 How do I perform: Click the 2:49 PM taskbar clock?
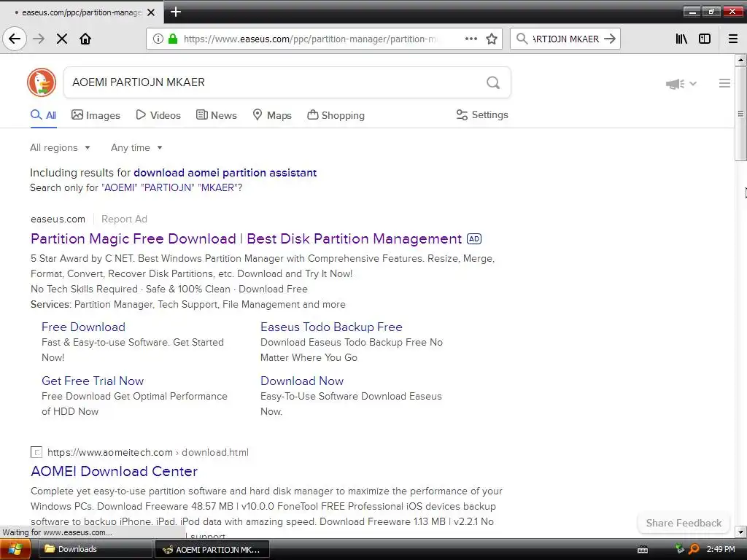click(721, 549)
